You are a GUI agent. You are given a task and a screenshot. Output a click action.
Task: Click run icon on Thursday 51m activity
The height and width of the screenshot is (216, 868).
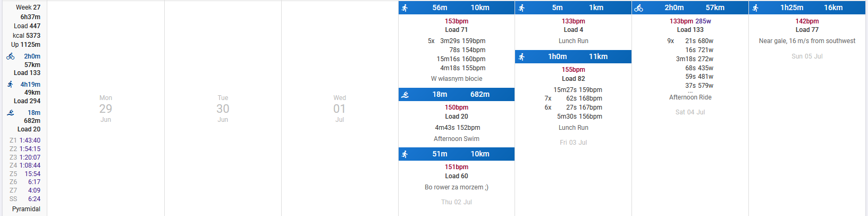405,154
